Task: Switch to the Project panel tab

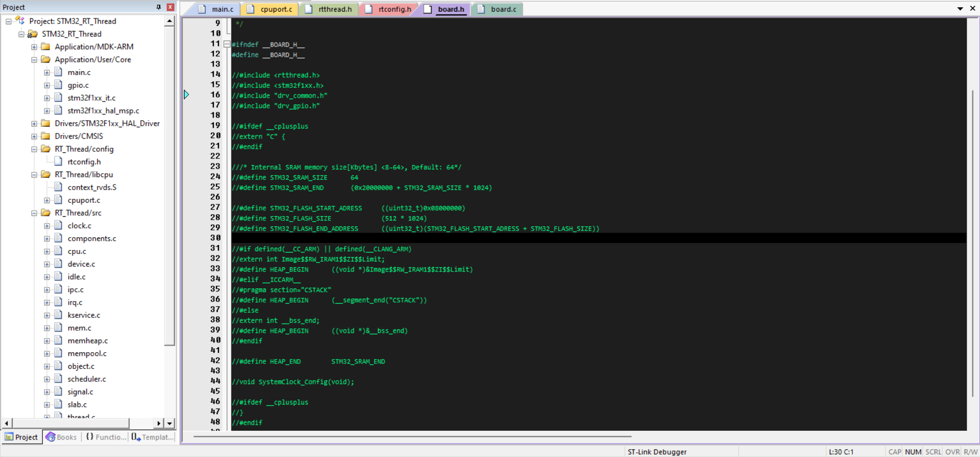Action: (x=21, y=437)
